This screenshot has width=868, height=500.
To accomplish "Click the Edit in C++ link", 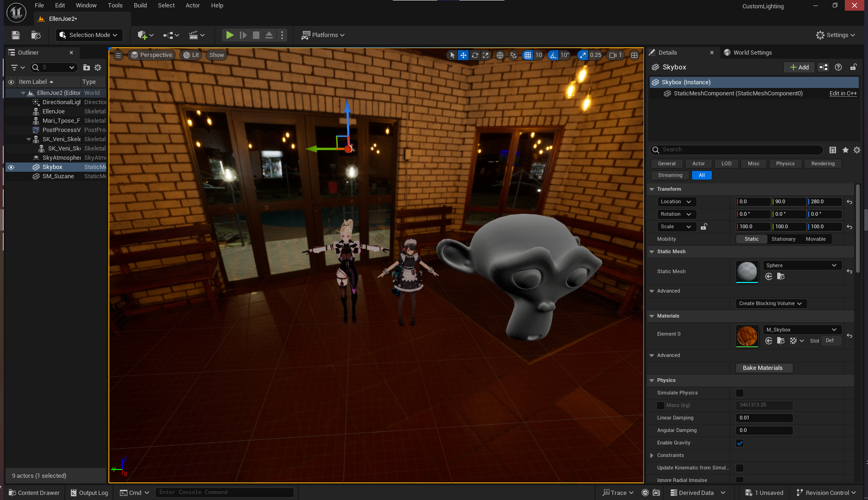I will (843, 94).
